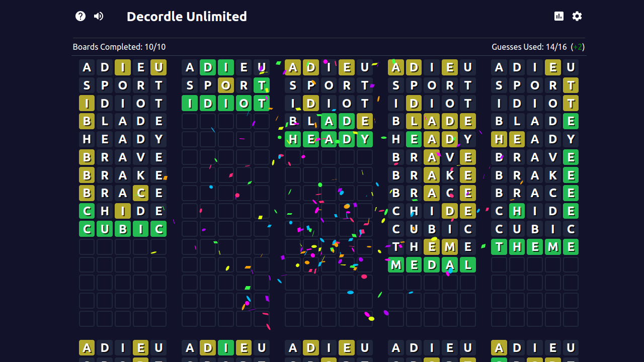This screenshot has height=362, width=644.
Task: Open the help question mark icon
Action: [80, 16]
